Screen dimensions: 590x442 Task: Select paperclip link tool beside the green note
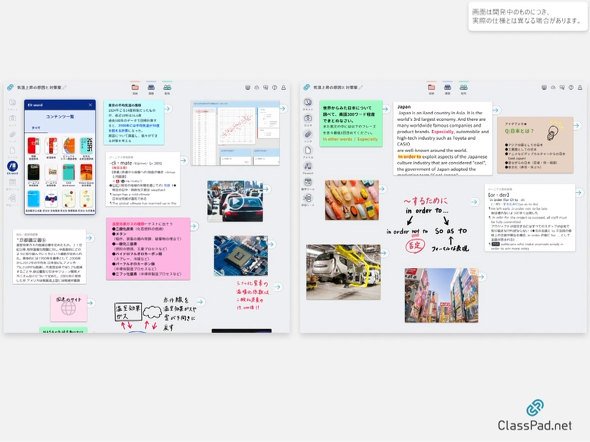click(308, 134)
